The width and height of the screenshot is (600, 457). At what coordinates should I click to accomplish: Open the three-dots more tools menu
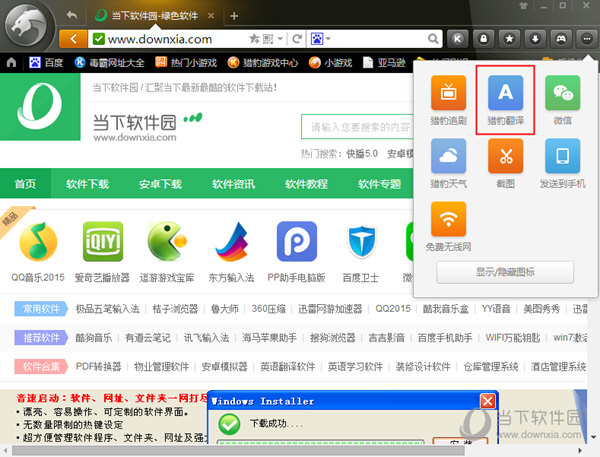[587, 39]
